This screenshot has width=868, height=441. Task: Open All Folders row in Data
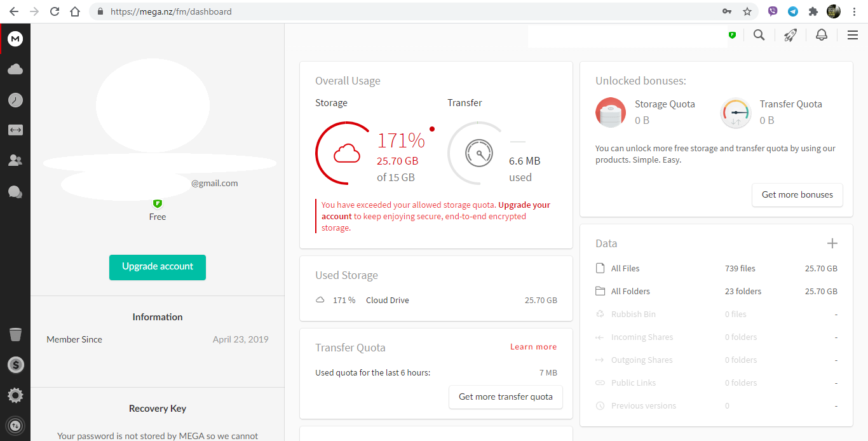(x=716, y=291)
